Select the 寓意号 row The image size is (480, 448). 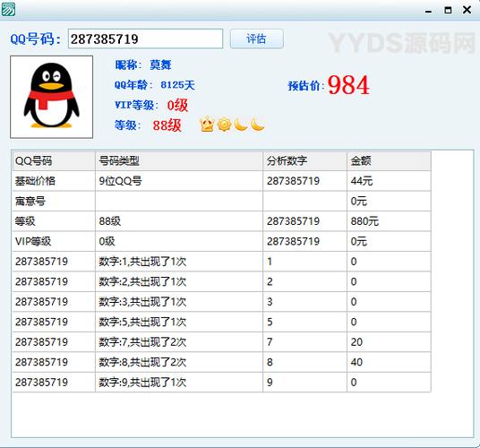221,202
